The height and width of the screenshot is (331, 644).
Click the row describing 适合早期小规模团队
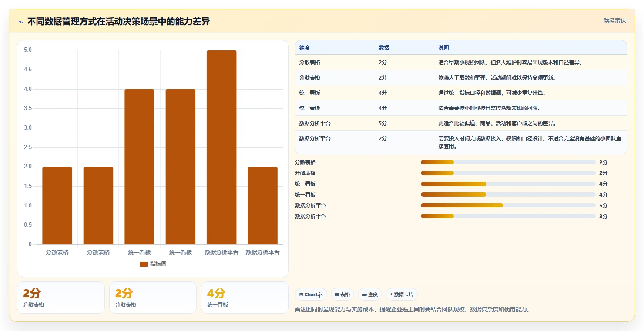pos(461,62)
